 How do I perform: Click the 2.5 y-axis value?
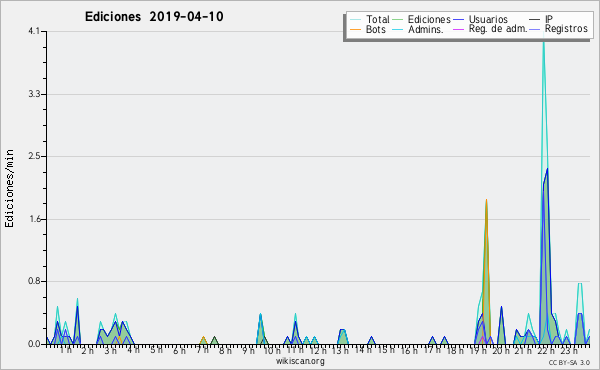(x=34, y=156)
